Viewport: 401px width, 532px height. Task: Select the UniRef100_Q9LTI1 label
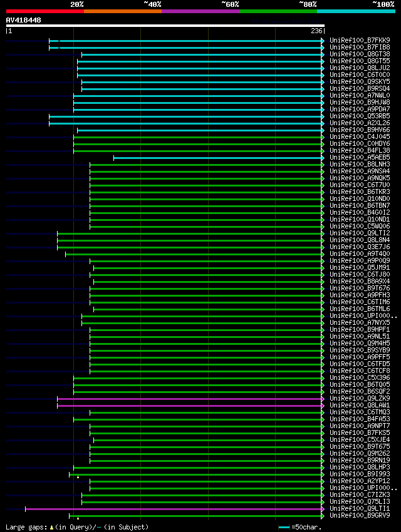coord(360,509)
